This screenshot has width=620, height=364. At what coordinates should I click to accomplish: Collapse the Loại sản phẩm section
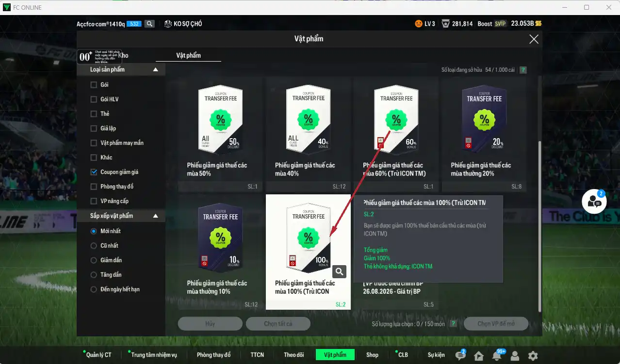pyautogui.click(x=156, y=70)
